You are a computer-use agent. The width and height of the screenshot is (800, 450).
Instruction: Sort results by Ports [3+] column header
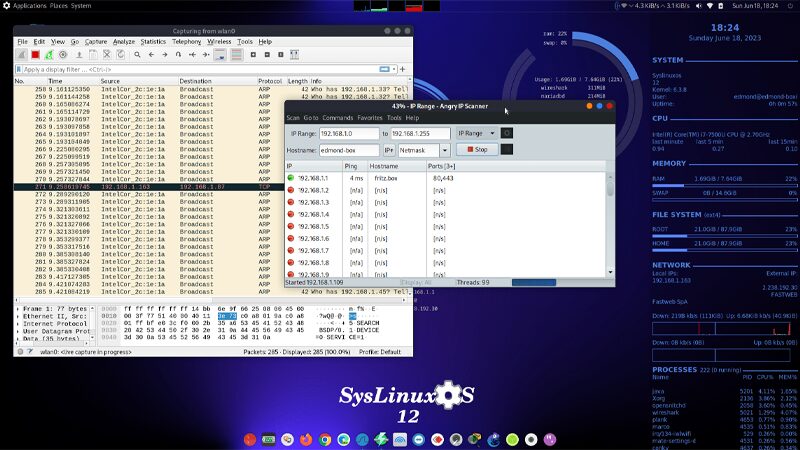(516, 166)
